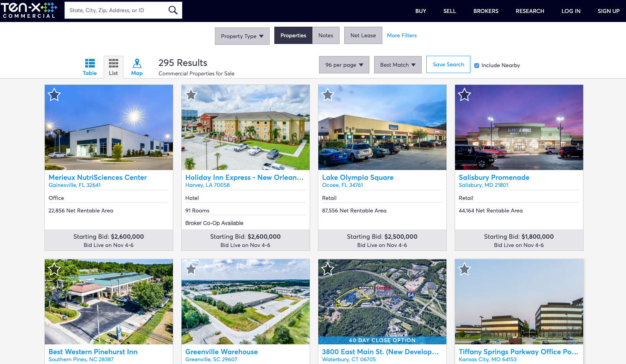Viewport: 626px width, 364px height.
Task: Open Holiday Inn Express - New Orleans title
Action: (244, 177)
